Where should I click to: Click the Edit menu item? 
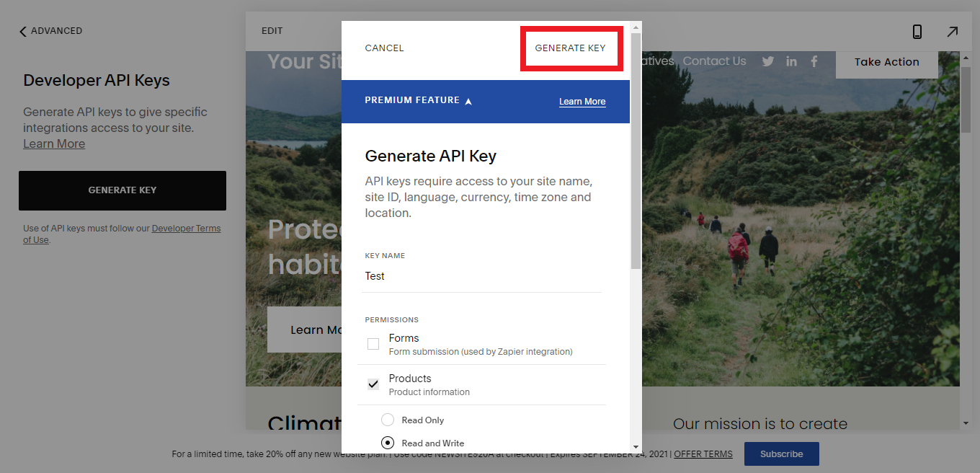pos(272,31)
